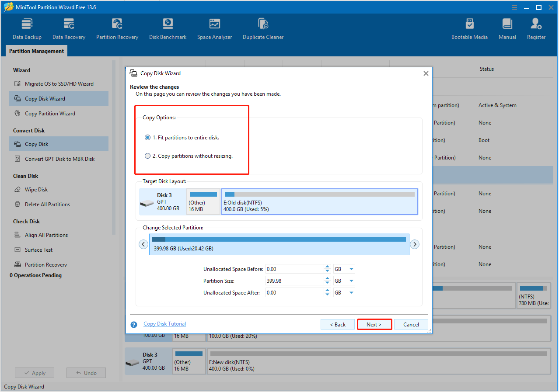This screenshot has width=559, height=392.
Task: Click Unallocated Space Before input field
Action: [294, 269]
